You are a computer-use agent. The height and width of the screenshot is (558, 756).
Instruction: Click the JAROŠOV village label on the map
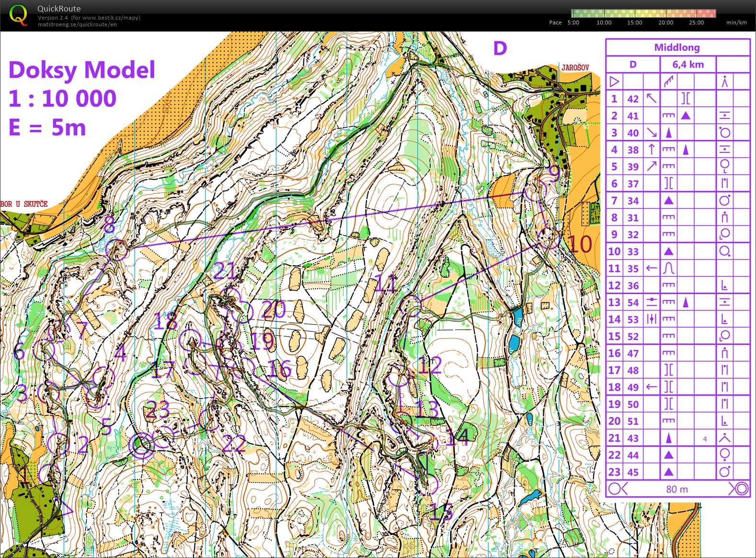click(575, 68)
